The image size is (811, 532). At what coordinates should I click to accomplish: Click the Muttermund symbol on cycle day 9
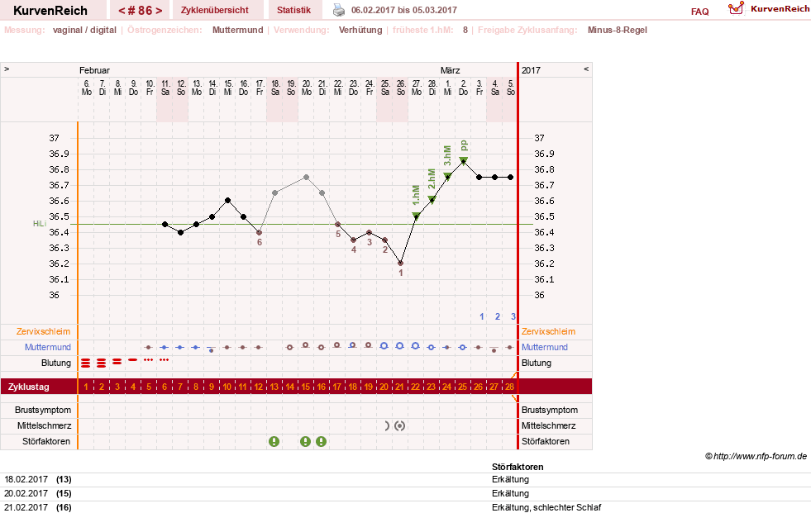click(x=211, y=349)
